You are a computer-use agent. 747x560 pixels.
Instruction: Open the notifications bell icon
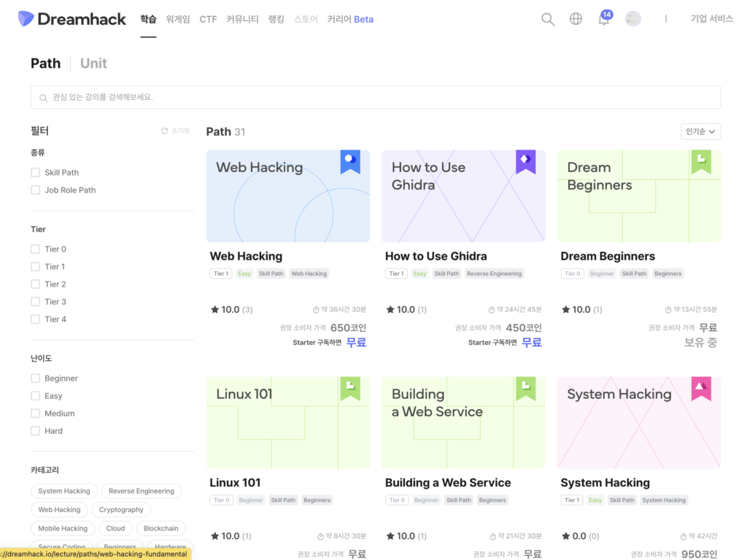(x=604, y=18)
